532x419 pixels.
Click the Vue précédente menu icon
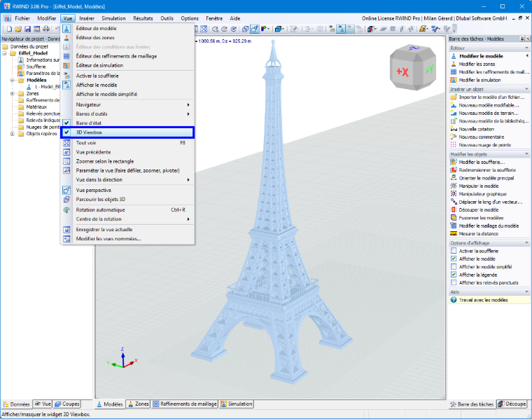tap(66, 152)
